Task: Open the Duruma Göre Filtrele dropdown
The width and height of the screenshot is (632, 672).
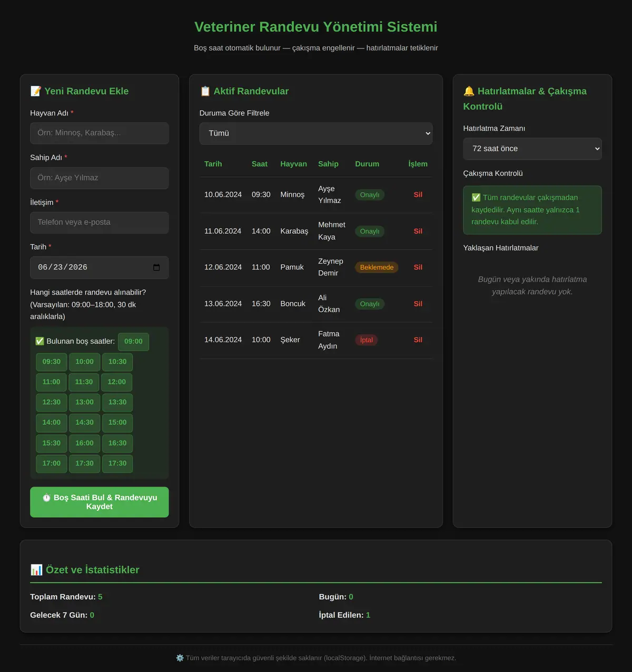Action: pos(316,134)
